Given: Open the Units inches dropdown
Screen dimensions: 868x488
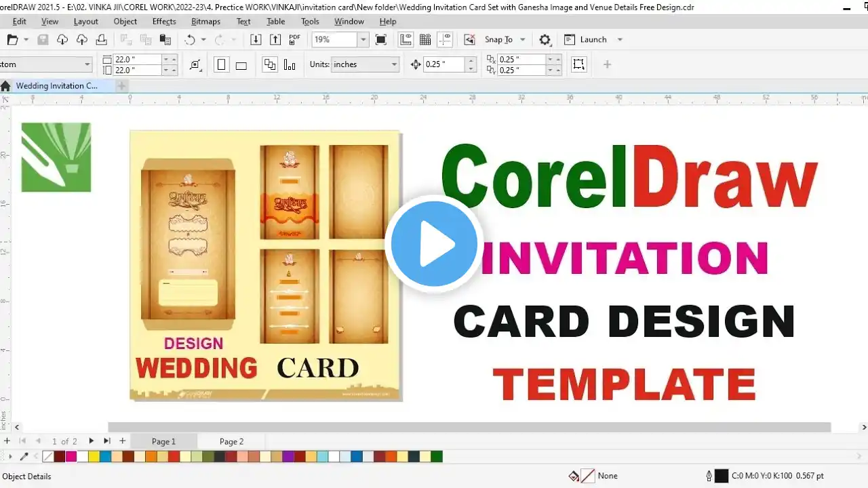Looking at the screenshot, I should click(x=366, y=64).
